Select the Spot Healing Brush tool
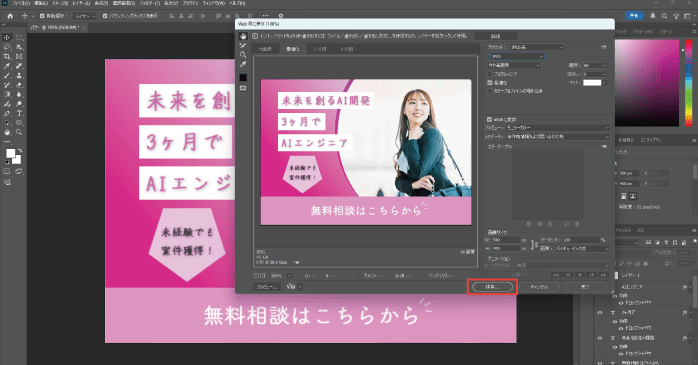Viewport: 698px width, 365px height. click(19, 66)
